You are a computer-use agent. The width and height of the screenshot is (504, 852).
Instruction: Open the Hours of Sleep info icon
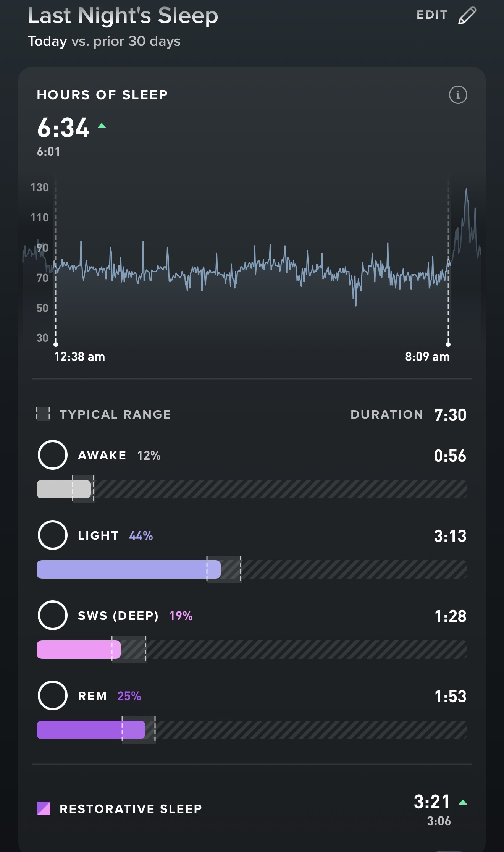458,95
